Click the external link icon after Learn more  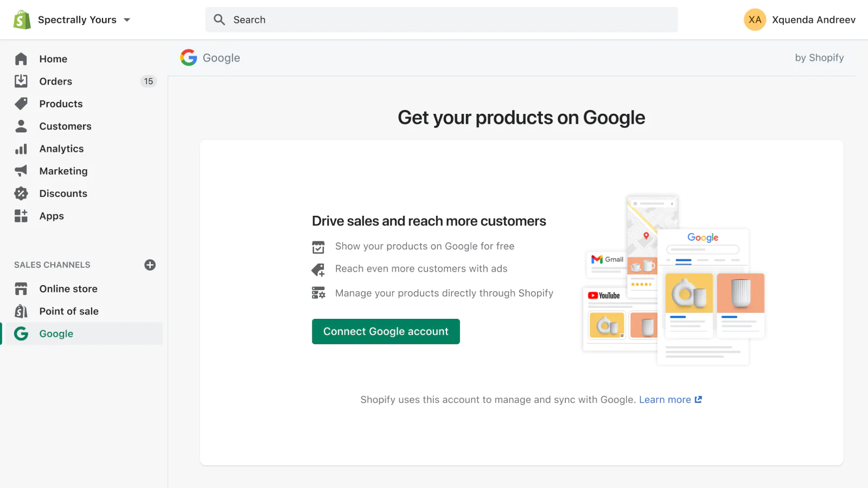coord(698,400)
